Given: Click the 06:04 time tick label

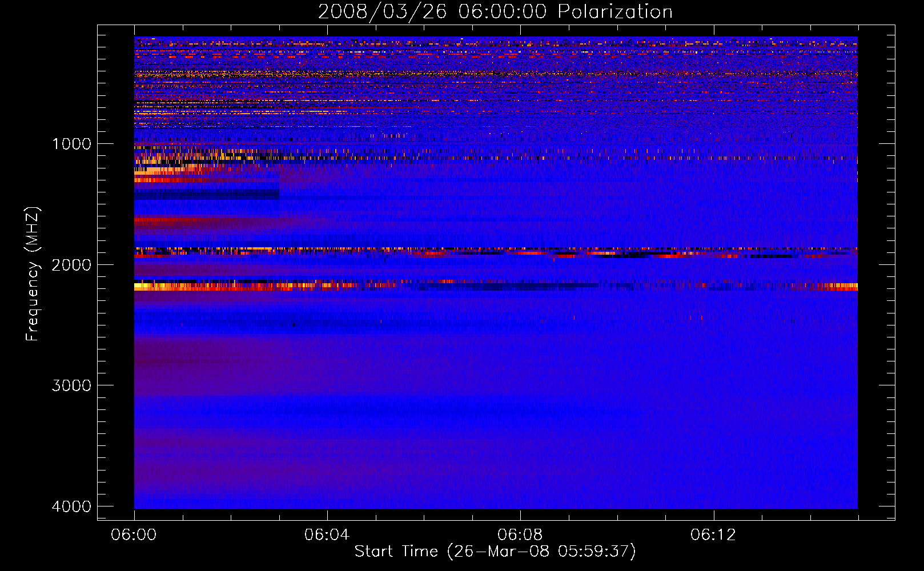Looking at the screenshot, I should tap(327, 534).
